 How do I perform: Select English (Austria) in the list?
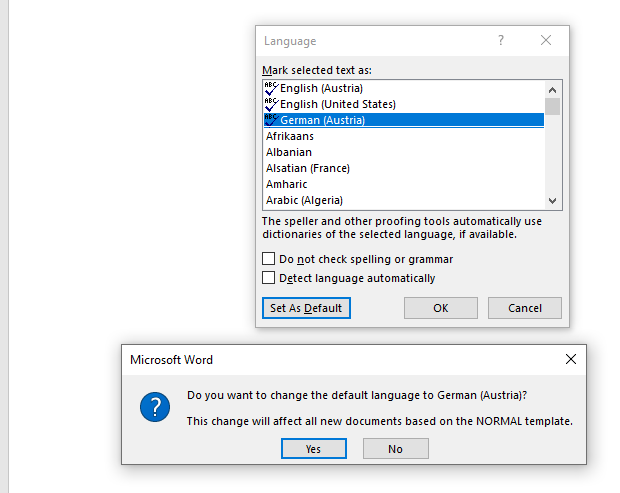[x=404, y=88]
